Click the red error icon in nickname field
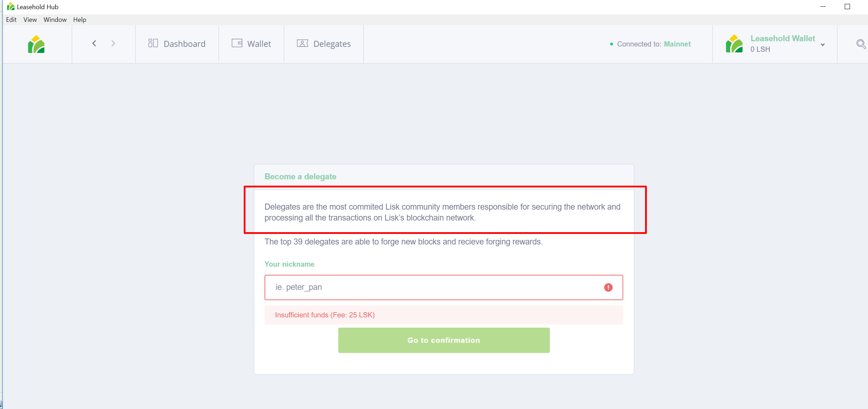Image resolution: width=868 pixels, height=409 pixels. (x=608, y=287)
